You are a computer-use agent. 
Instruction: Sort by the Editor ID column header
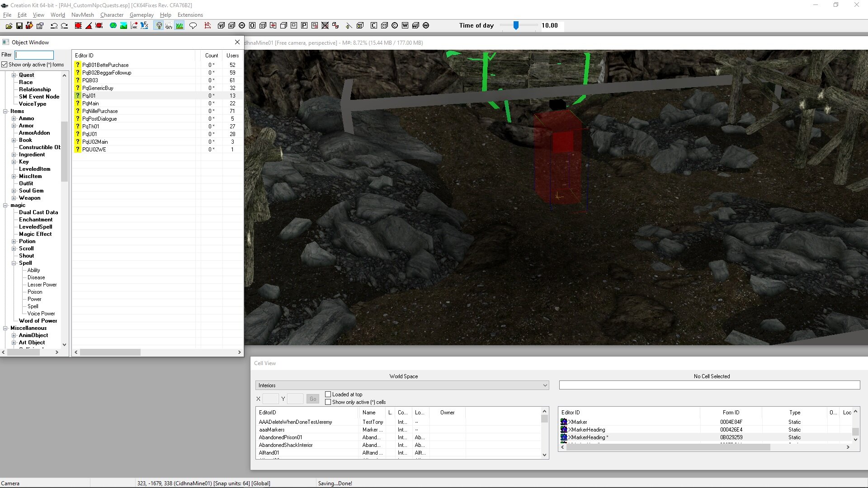[136, 56]
